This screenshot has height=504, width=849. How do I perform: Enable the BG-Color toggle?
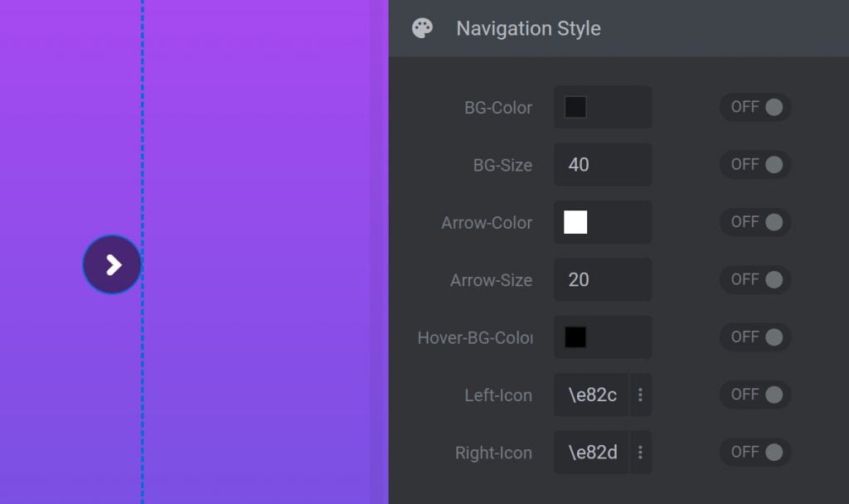tap(754, 107)
